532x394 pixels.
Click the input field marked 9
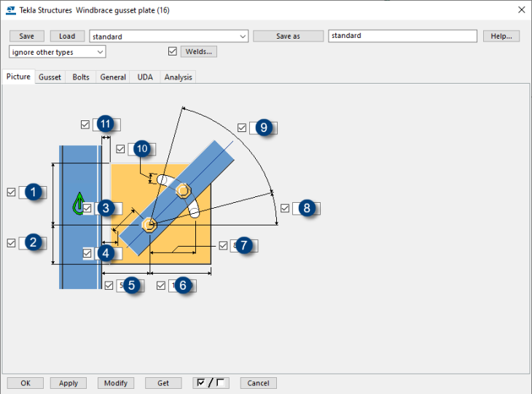coord(263,128)
